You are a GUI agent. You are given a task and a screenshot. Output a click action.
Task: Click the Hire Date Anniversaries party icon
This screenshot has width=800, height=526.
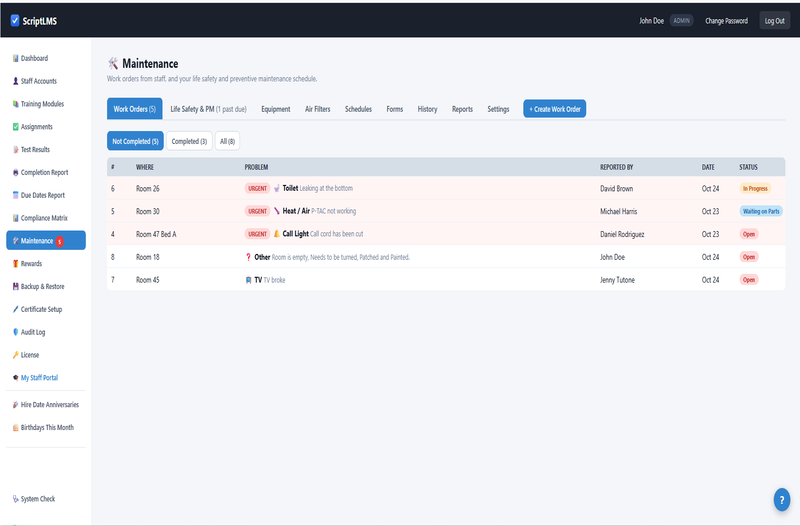pos(15,405)
